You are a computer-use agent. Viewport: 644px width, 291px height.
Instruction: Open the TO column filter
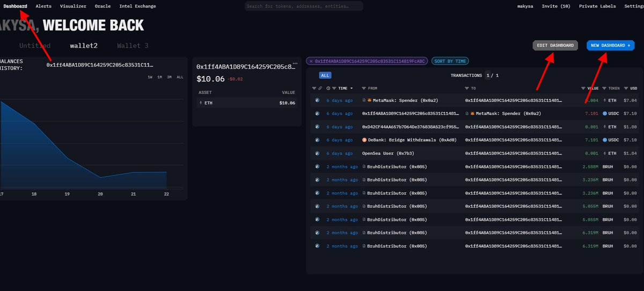point(467,88)
